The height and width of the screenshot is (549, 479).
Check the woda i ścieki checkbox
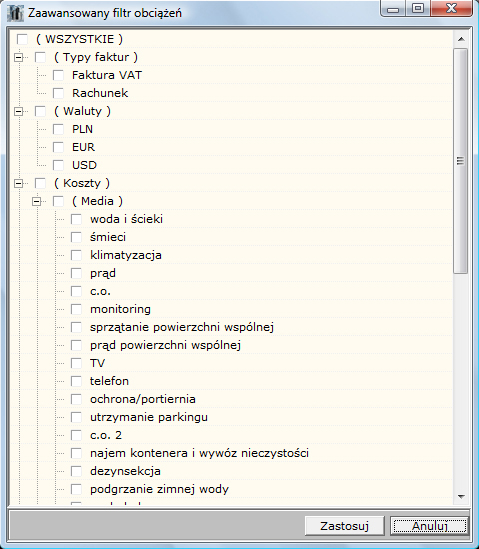pos(76,219)
